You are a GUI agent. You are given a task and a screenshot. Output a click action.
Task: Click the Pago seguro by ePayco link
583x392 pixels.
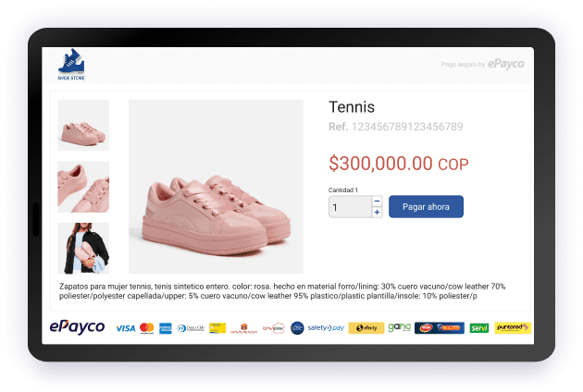[x=483, y=64]
